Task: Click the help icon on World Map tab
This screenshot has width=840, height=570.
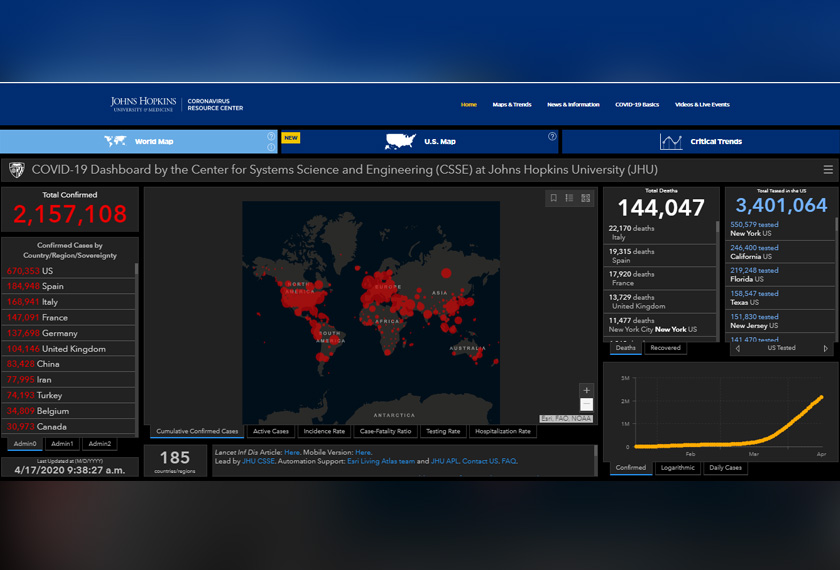Action: tap(271, 137)
